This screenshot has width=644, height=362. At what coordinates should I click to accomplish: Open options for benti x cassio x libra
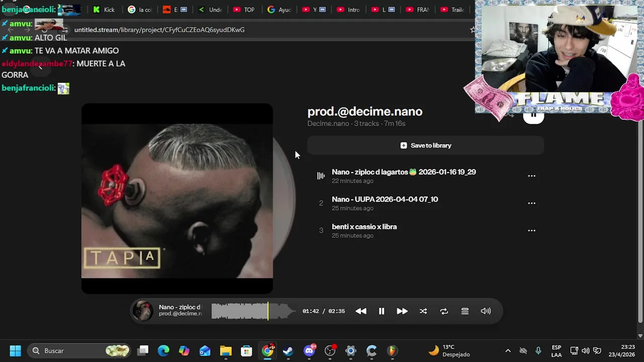[x=531, y=231]
